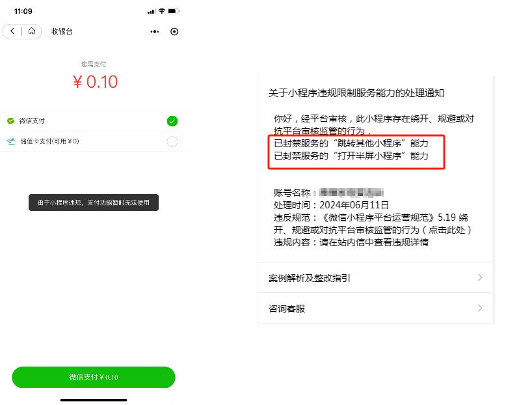Tap the Wi-Fi status icon

click(x=162, y=11)
